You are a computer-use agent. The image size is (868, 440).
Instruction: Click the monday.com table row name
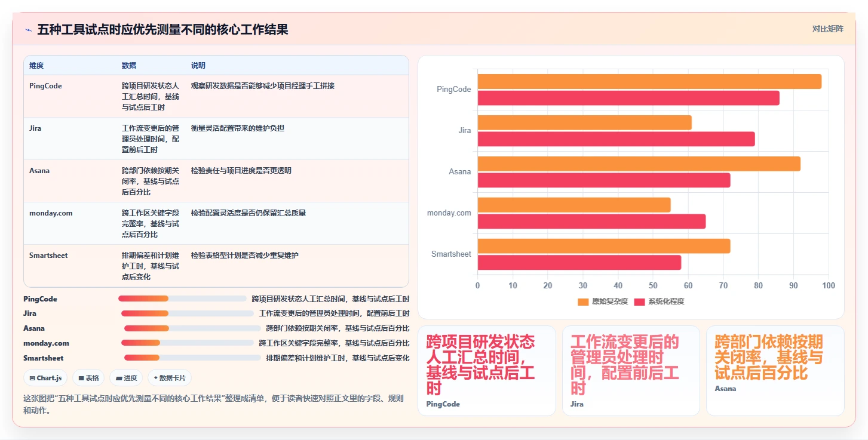tap(51, 213)
